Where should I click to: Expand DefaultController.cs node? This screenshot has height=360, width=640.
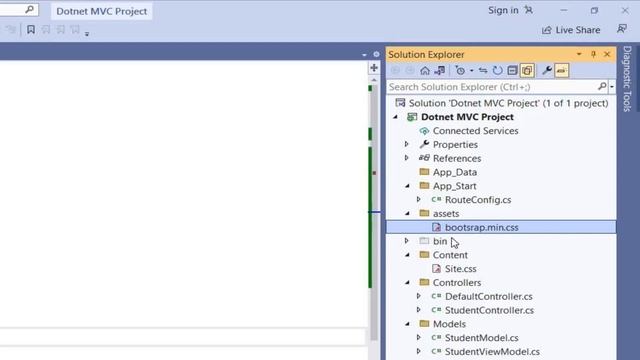click(419, 296)
